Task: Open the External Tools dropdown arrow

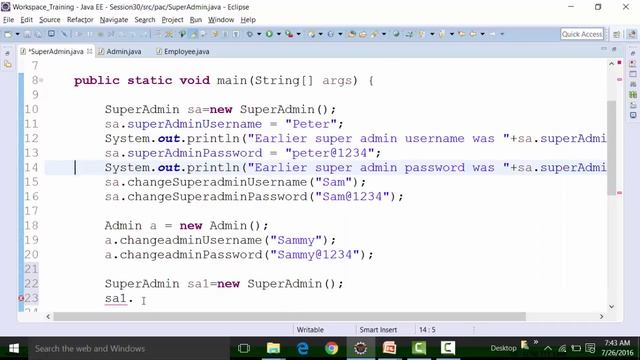Action: 299,34
